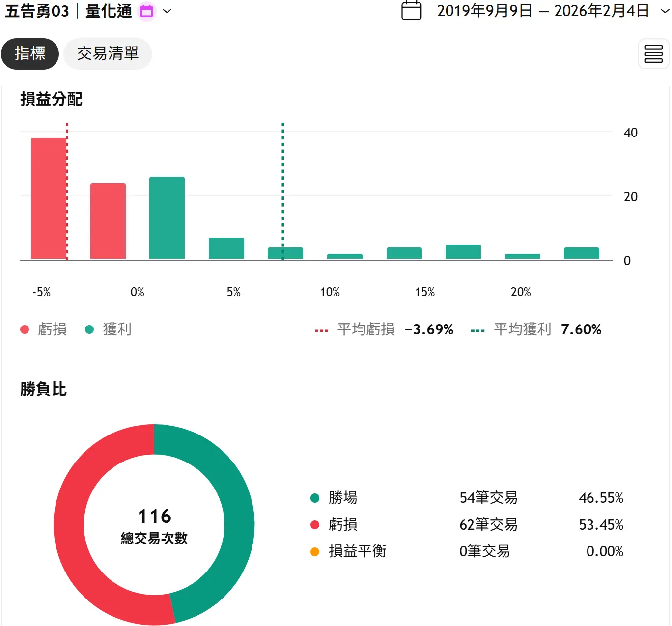Open the 2019年9月9日 date range selector
Viewport: 672px width, 626px height.
pyautogui.click(x=543, y=10)
